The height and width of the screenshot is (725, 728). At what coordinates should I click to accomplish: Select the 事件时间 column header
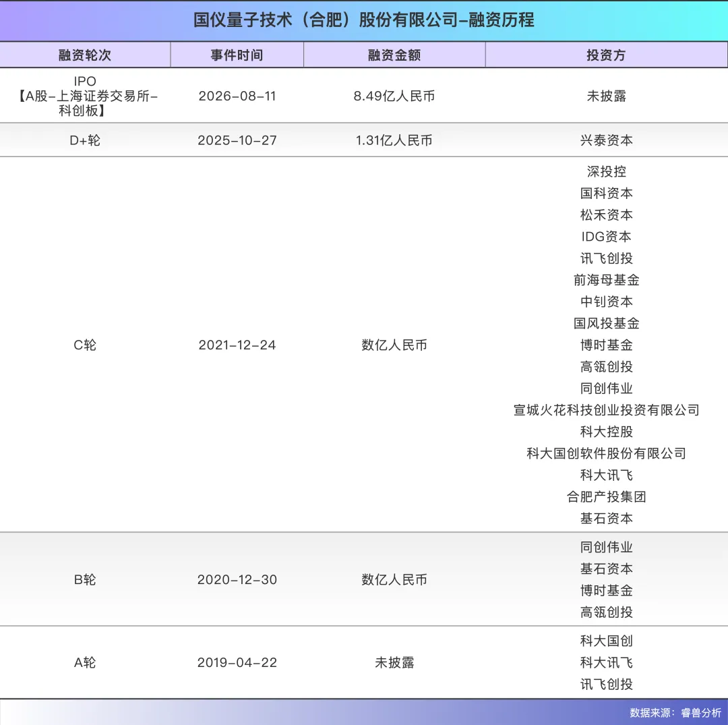pyautogui.click(x=237, y=55)
